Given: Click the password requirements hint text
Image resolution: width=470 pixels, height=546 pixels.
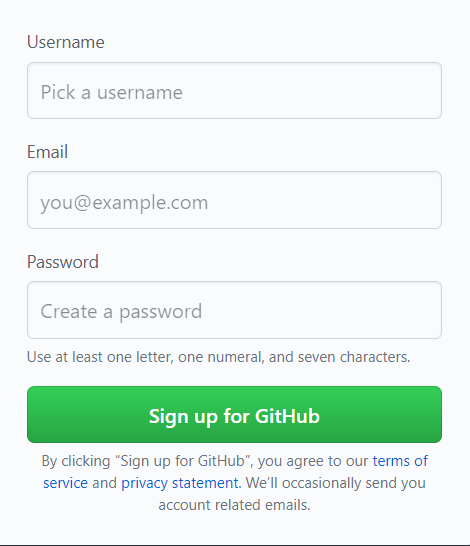Looking at the screenshot, I should pos(219,357).
